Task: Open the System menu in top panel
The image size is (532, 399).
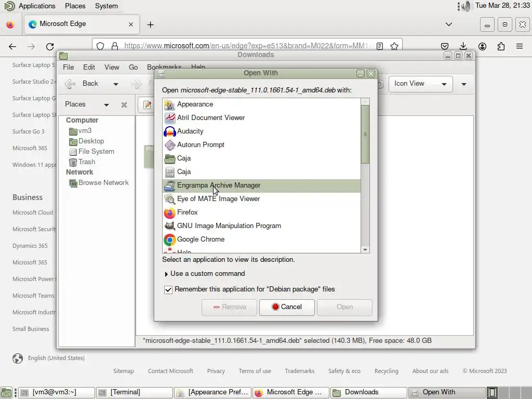Action: (x=106, y=6)
